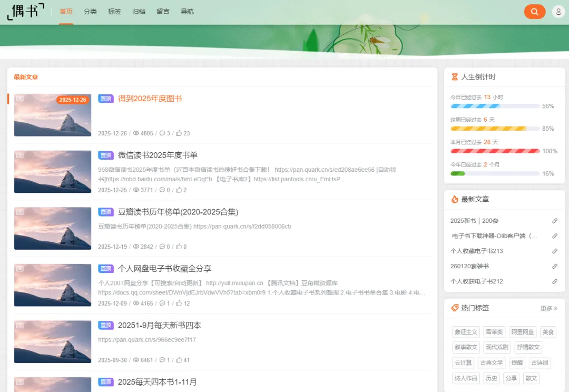Open link icon beside 电子书下载神器-Olib客户端

(x=555, y=236)
